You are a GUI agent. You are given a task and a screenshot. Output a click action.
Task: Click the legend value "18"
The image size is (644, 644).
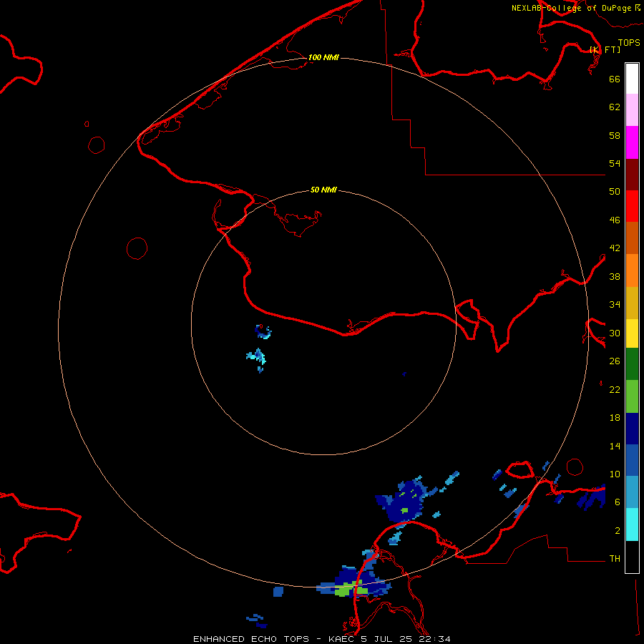coord(615,418)
